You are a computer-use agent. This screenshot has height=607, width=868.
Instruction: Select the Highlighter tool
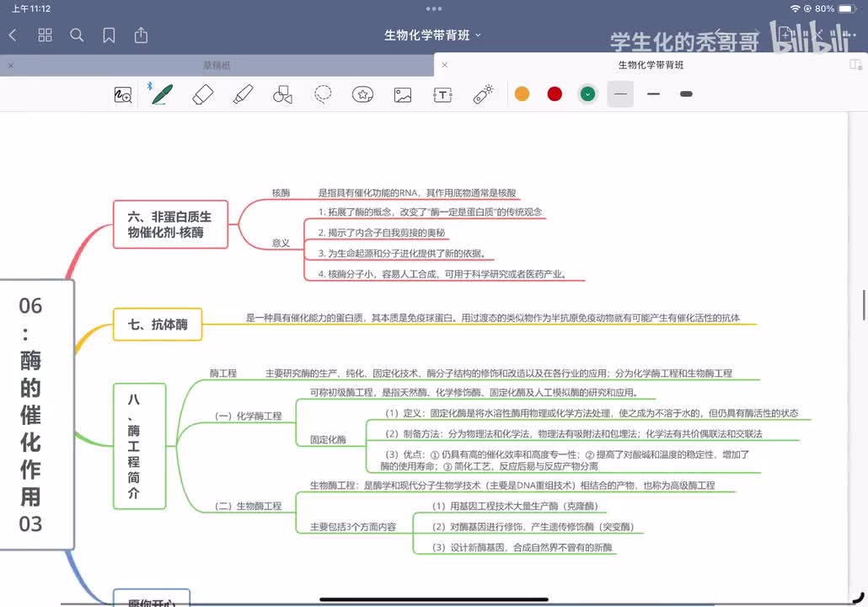[x=243, y=94]
